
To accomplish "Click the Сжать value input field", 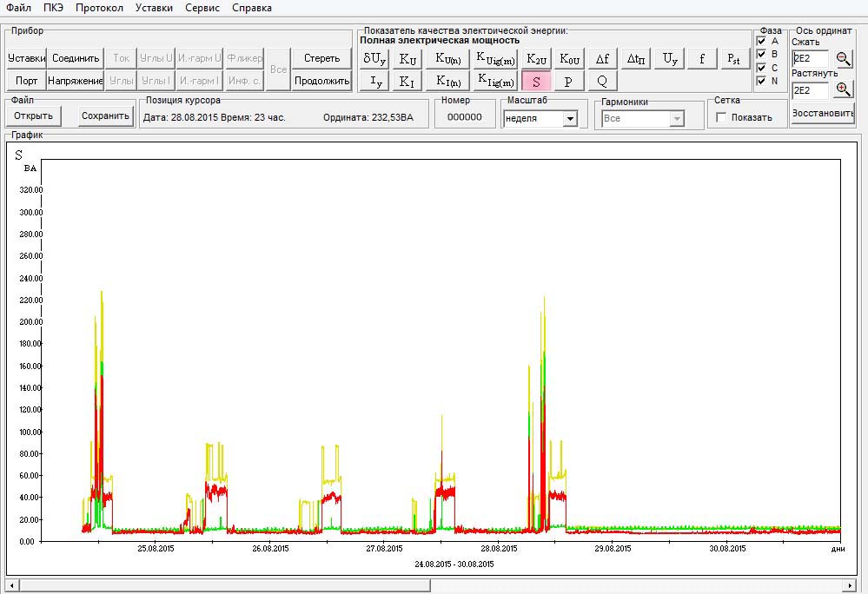I will (811, 59).
